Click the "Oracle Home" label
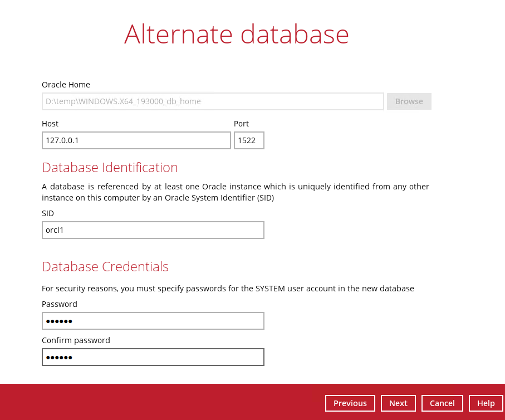505x420 pixels. coord(66,85)
